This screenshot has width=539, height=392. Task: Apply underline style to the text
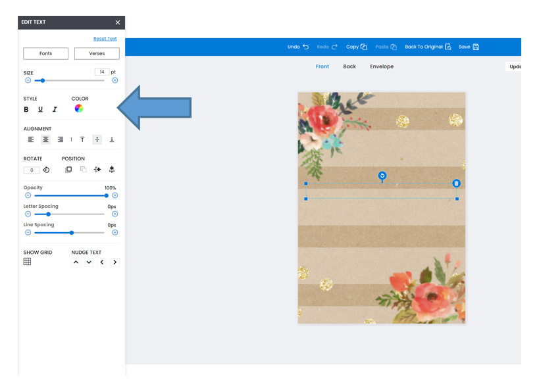coord(39,110)
